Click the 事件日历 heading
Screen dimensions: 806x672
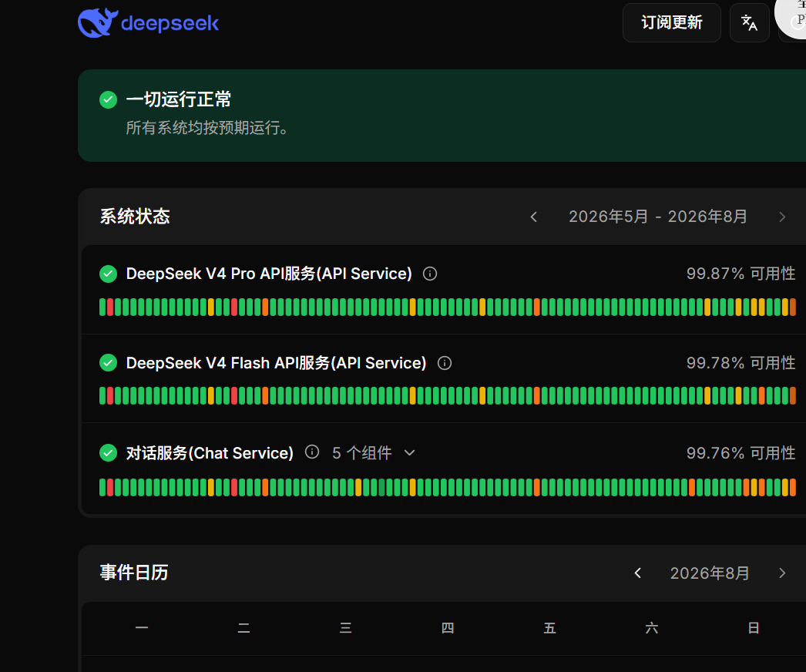(134, 573)
